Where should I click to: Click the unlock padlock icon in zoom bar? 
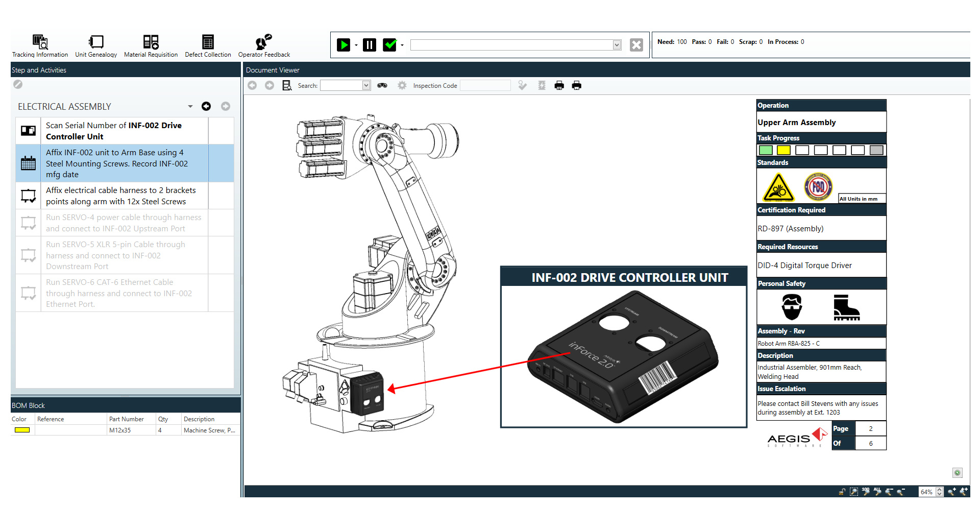click(842, 492)
